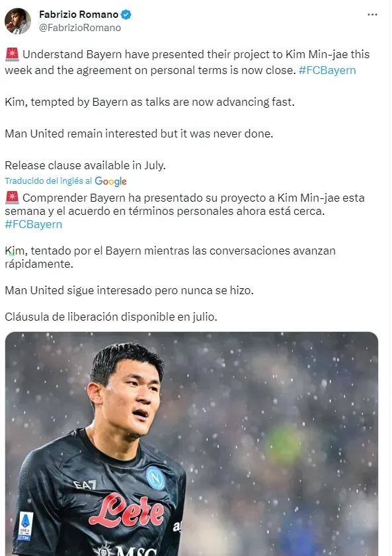Click the Napoli crest on the jersey photo
The height and width of the screenshot is (556, 392).
tap(155, 478)
